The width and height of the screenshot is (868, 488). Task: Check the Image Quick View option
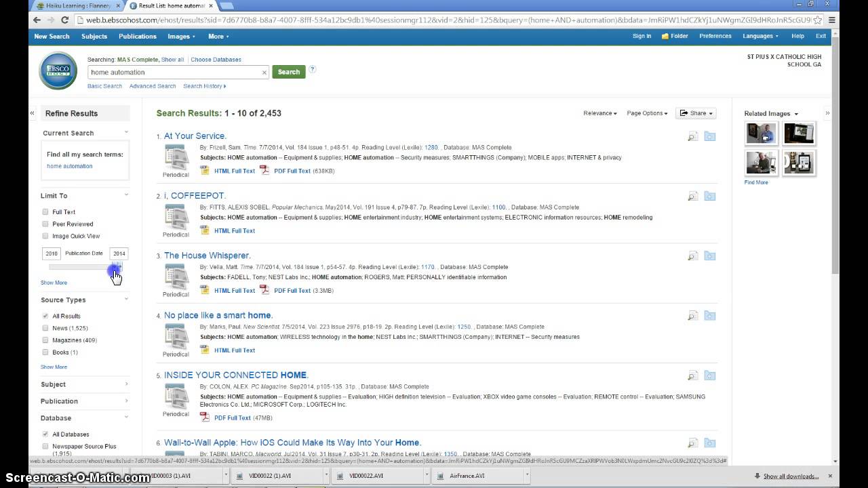pyautogui.click(x=45, y=237)
